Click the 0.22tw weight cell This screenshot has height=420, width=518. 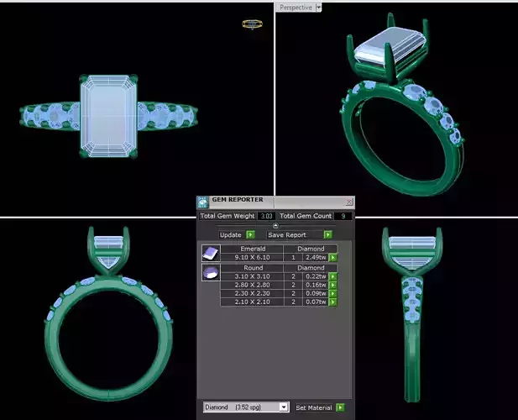[316, 276]
